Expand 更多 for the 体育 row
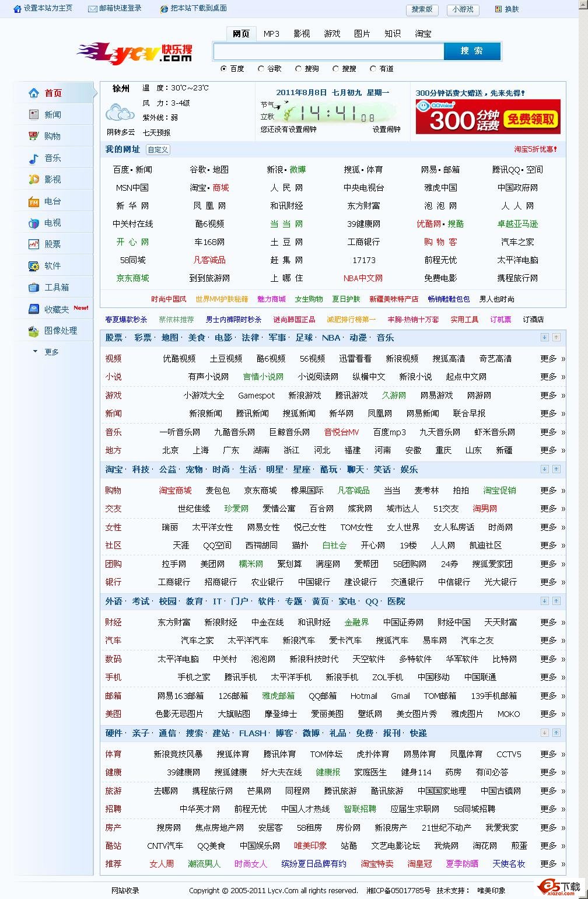Image resolution: width=588 pixels, height=899 pixels. (552, 754)
